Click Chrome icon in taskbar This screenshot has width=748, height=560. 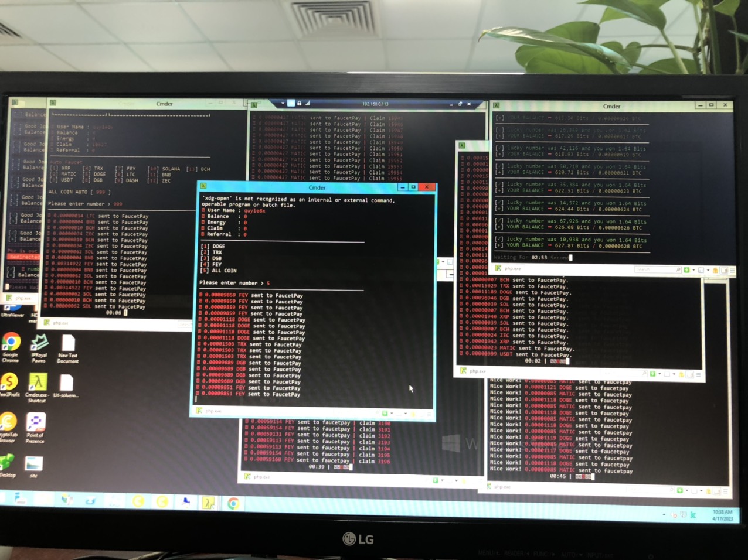[233, 503]
